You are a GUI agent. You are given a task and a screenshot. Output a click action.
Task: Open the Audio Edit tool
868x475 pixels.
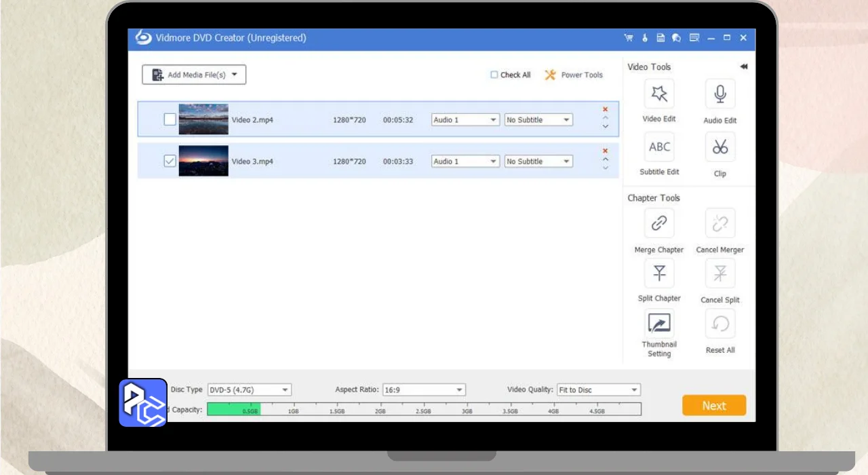point(720,94)
